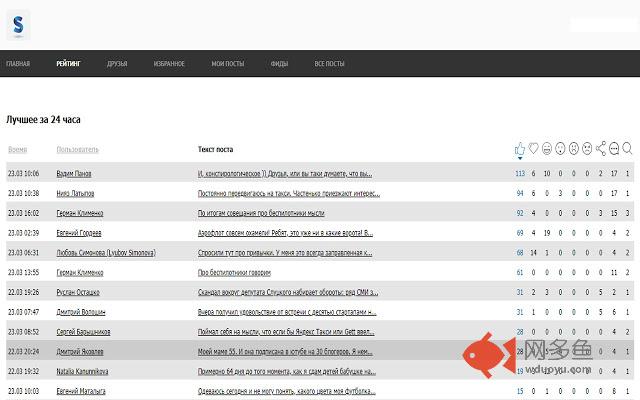Click likes count 94 in Нияз Латыпов row
Viewport: 640px width, 400px height.
(520, 193)
